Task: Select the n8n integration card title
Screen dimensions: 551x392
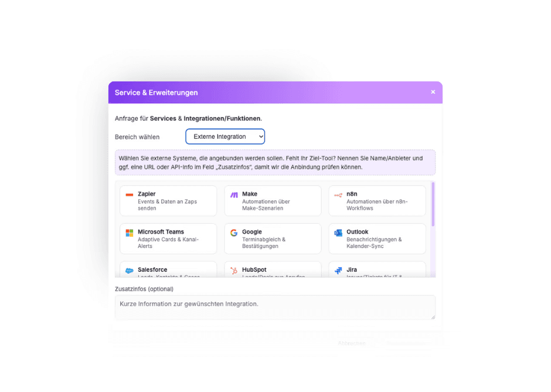Action: (x=352, y=194)
